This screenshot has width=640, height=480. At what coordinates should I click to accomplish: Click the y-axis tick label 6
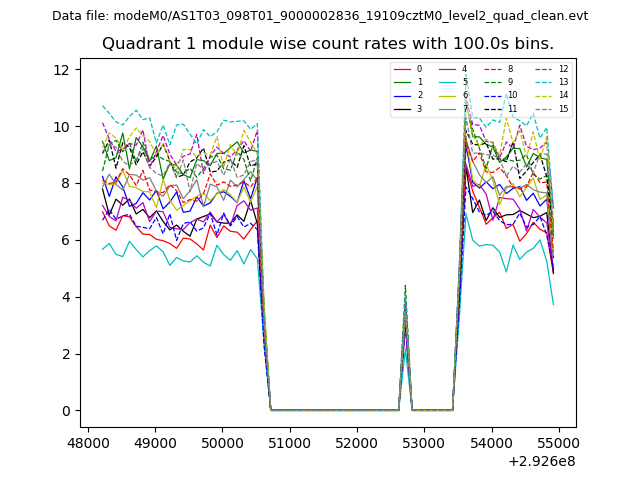65,241
